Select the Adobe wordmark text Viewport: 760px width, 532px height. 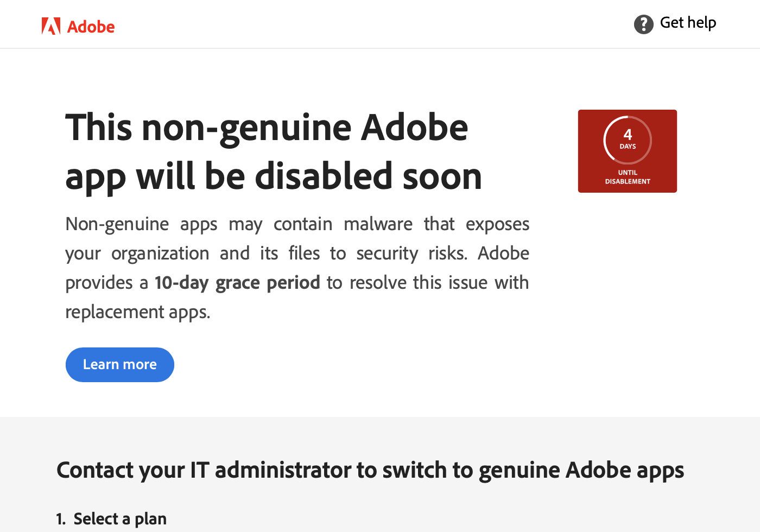point(91,27)
